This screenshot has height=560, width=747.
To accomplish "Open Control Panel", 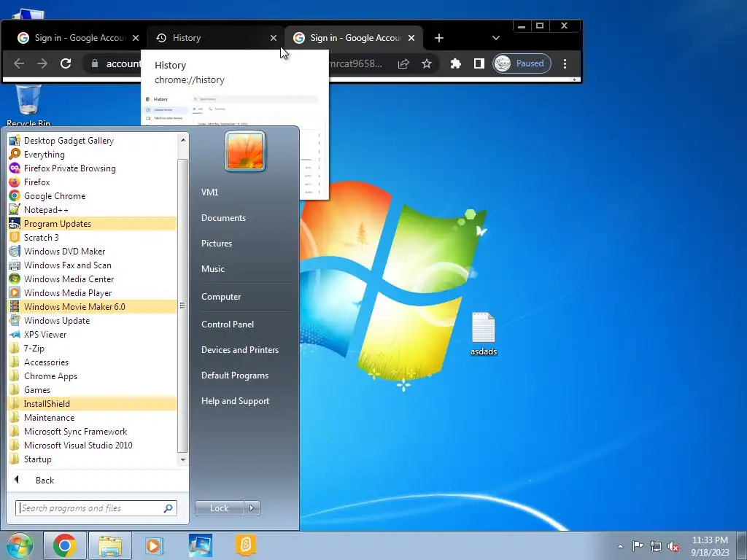I will (228, 324).
